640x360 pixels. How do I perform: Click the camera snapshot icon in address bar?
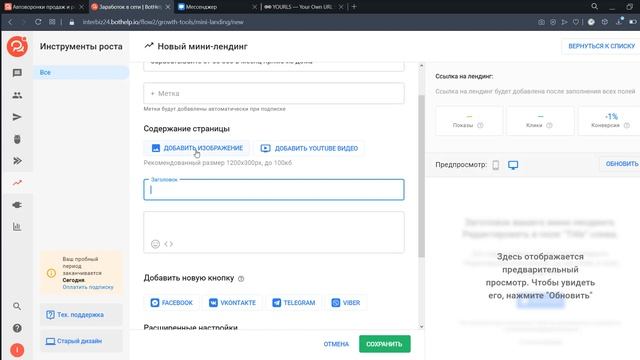pyautogui.click(x=541, y=22)
